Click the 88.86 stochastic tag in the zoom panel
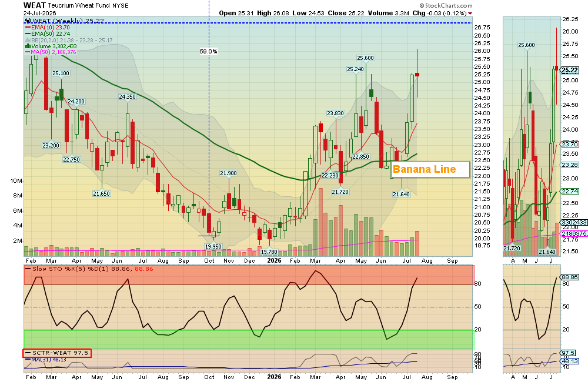This screenshot has width=588, height=382. [x=570, y=277]
